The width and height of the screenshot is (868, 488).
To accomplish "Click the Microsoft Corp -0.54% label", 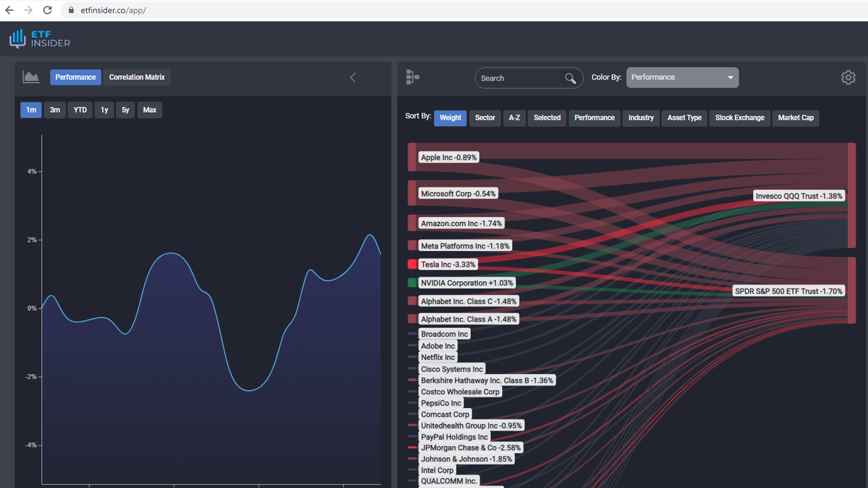I will pyautogui.click(x=458, y=194).
